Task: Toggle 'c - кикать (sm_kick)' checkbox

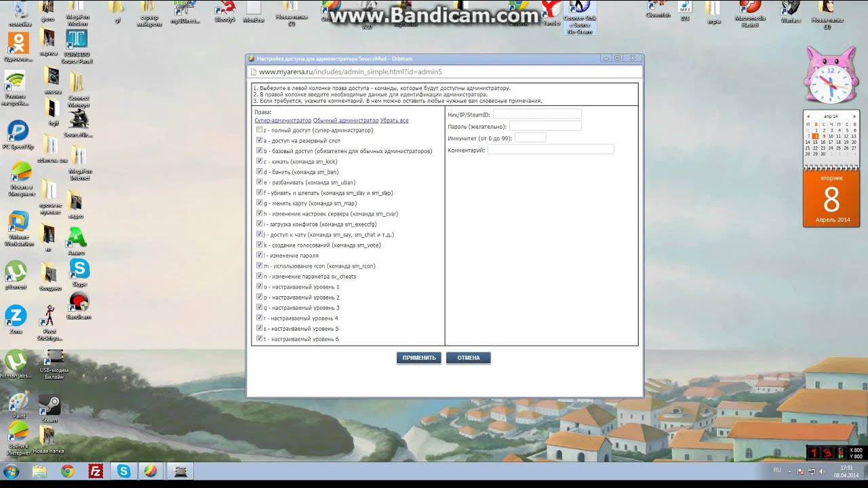Action: (x=259, y=161)
